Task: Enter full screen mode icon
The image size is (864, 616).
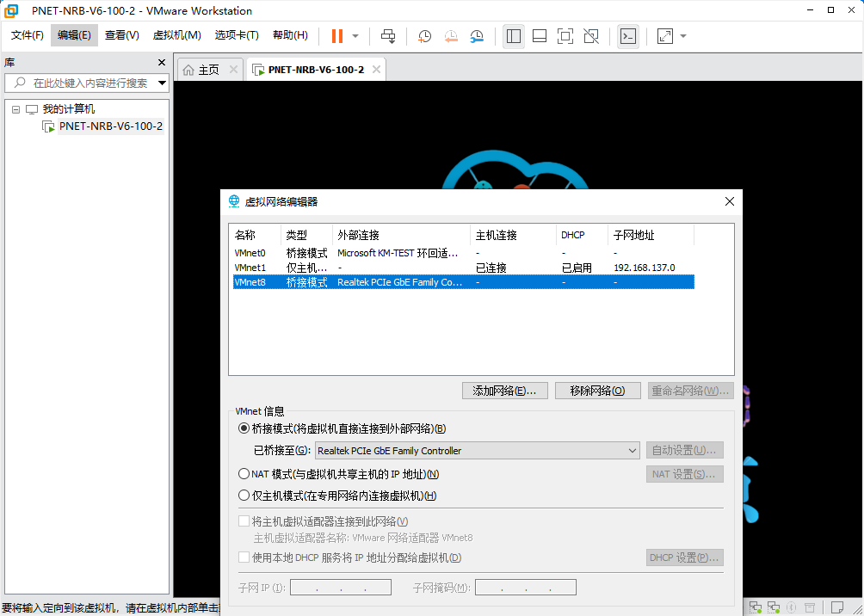Action: (x=565, y=36)
